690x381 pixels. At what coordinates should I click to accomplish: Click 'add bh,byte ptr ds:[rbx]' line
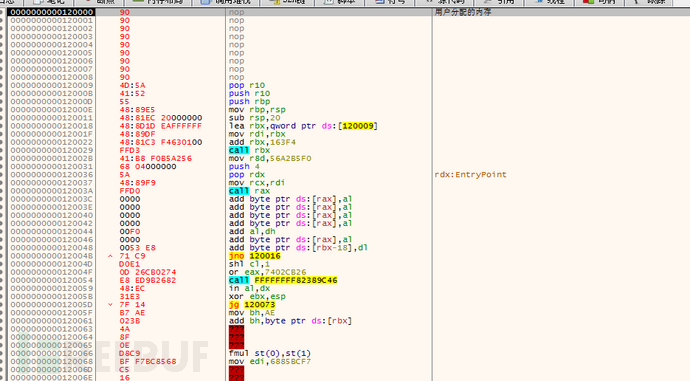tap(290, 321)
